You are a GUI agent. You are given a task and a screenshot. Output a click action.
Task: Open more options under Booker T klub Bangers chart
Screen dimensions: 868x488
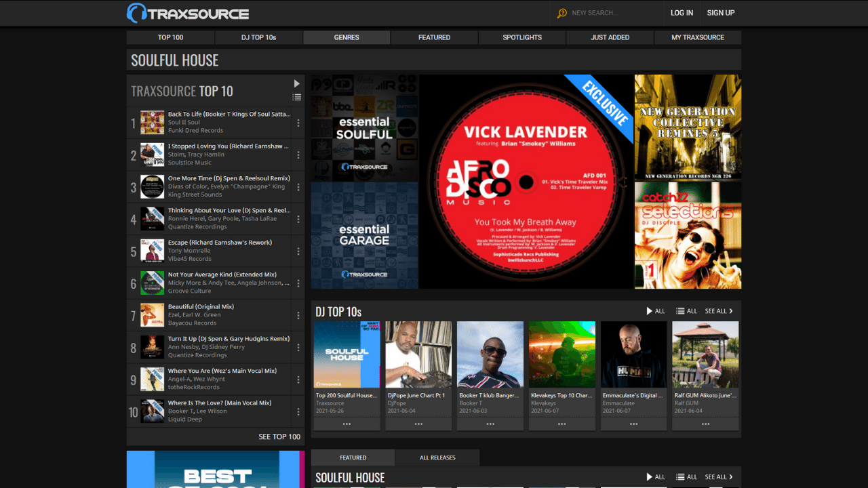click(490, 424)
